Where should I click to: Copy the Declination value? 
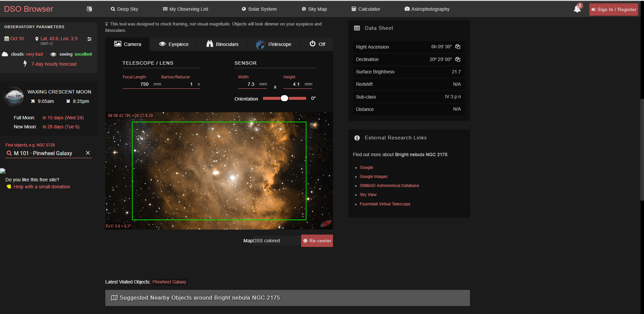pyautogui.click(x=458, y=59)
